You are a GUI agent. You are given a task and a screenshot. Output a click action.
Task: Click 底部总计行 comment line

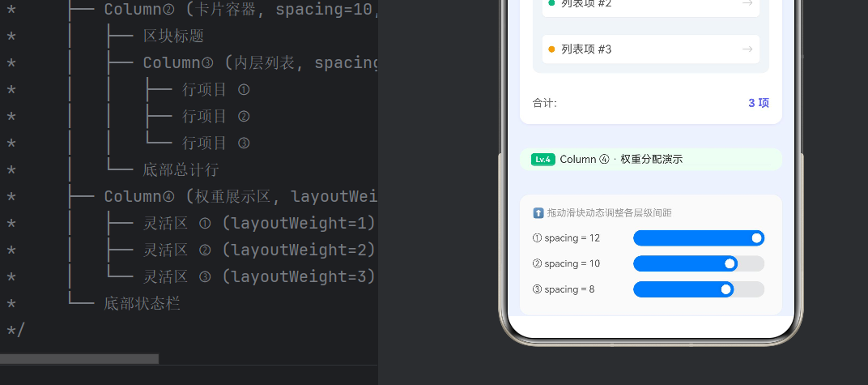tap(181, 169)
